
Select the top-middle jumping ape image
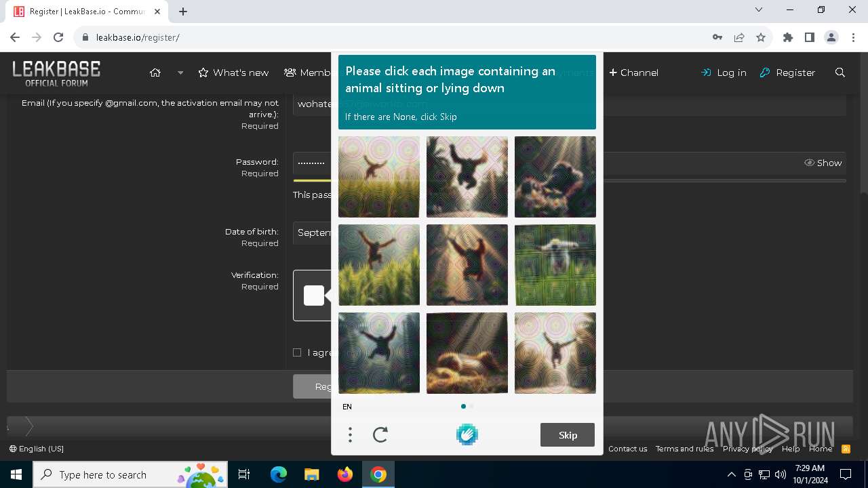tap(467, 177)
